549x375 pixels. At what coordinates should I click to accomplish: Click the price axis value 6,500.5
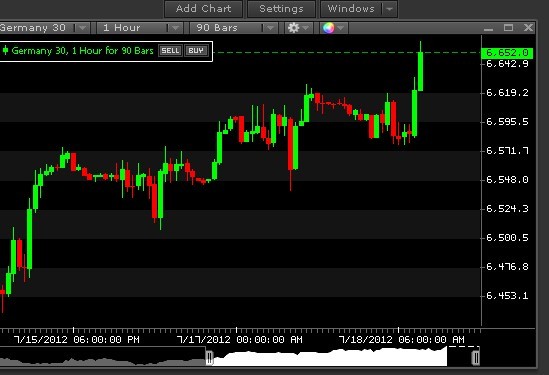click(x=507, y=238)
